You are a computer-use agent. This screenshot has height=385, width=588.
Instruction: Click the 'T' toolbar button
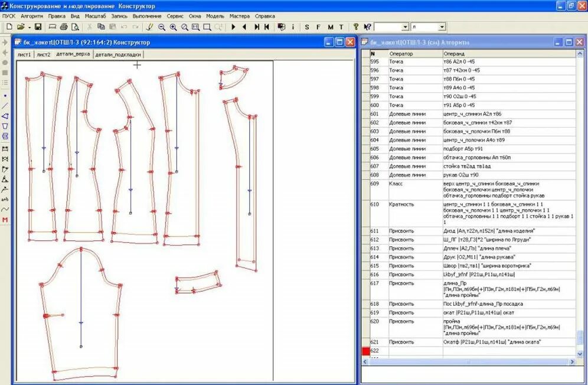pyautogui.click(x=341, y=27)
